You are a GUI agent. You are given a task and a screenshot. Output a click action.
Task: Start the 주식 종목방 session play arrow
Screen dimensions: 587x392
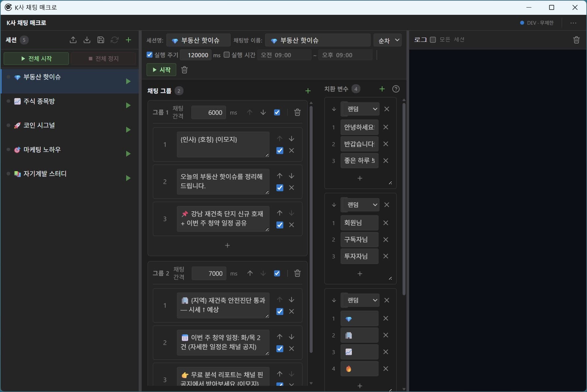[x=128, y=105]
